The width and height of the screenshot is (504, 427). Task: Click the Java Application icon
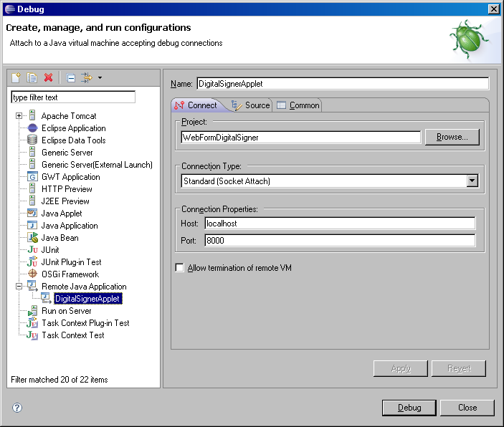pyautogui.click(x=32, y=225)
